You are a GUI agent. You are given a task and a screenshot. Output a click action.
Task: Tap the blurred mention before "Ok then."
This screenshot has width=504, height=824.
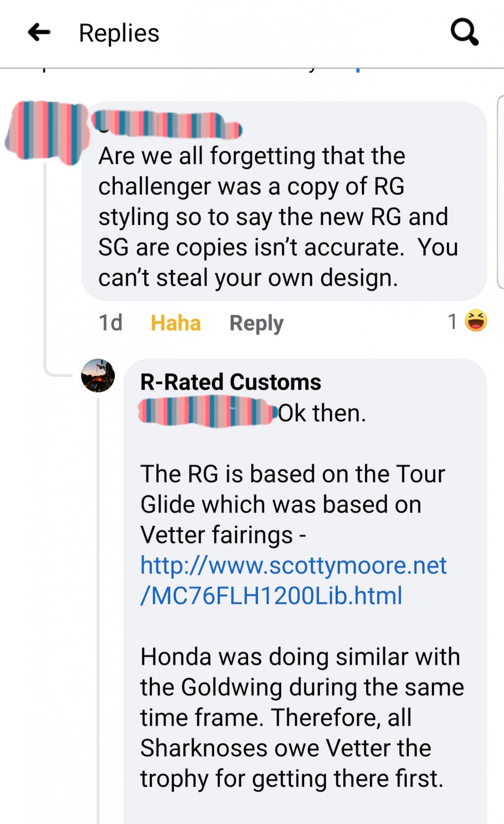pyautogui.click(x=206, y=412)
